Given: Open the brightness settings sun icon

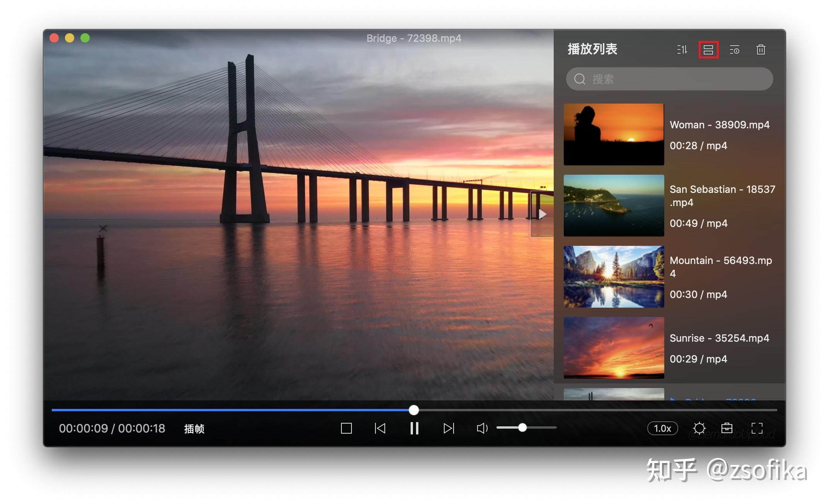Looking at the screenshot, I should coord(699,428).
